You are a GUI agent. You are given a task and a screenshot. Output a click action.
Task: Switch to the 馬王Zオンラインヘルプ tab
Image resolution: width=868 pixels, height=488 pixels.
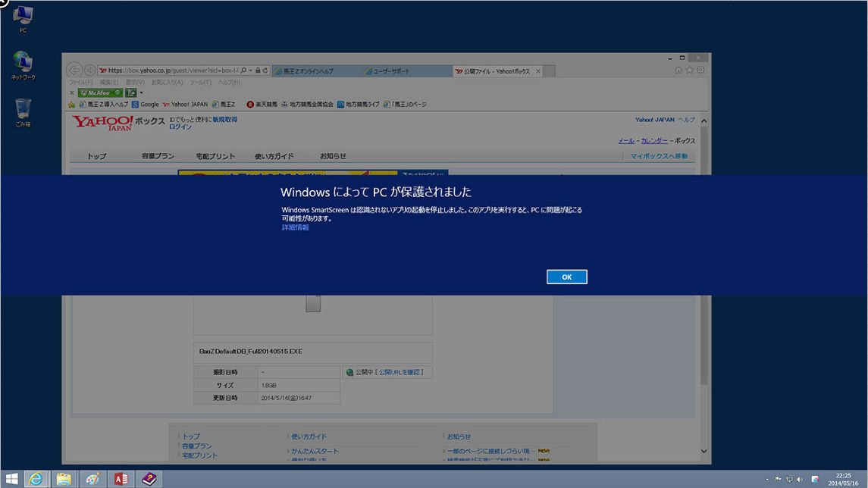coord(317,70)
